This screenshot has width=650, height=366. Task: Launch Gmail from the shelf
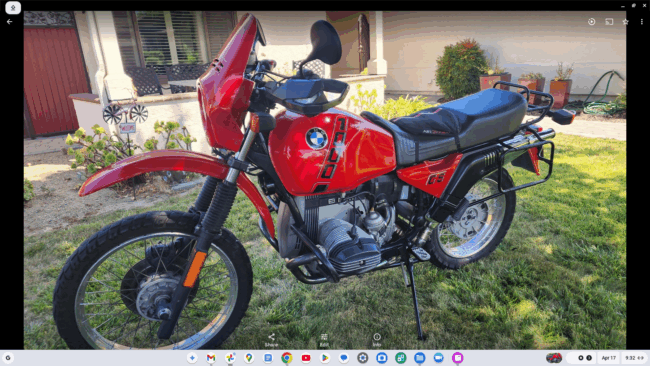pos(211,358)
